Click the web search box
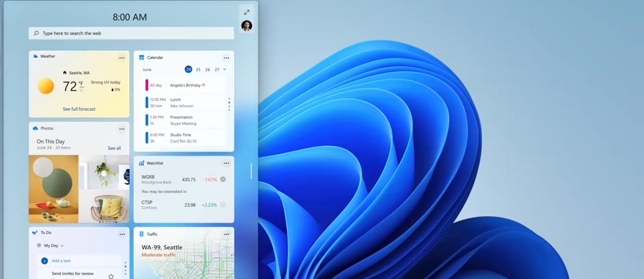 pos(131,33)
